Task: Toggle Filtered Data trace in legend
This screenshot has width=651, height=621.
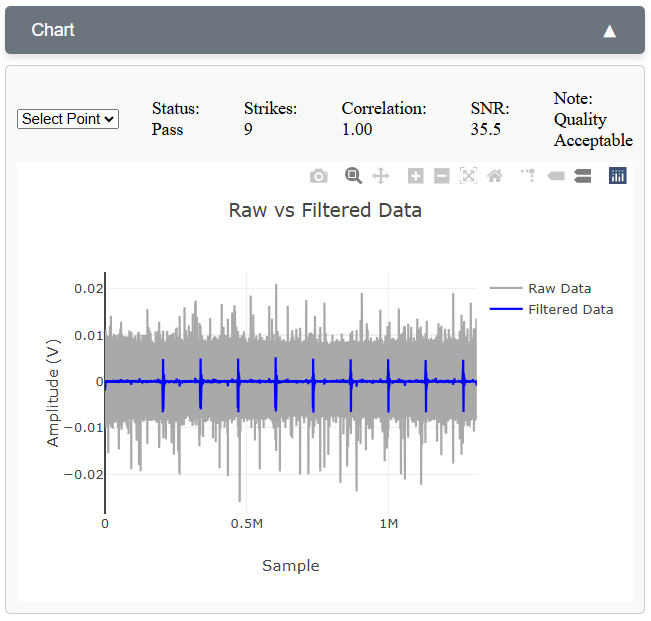Action: 570,309
